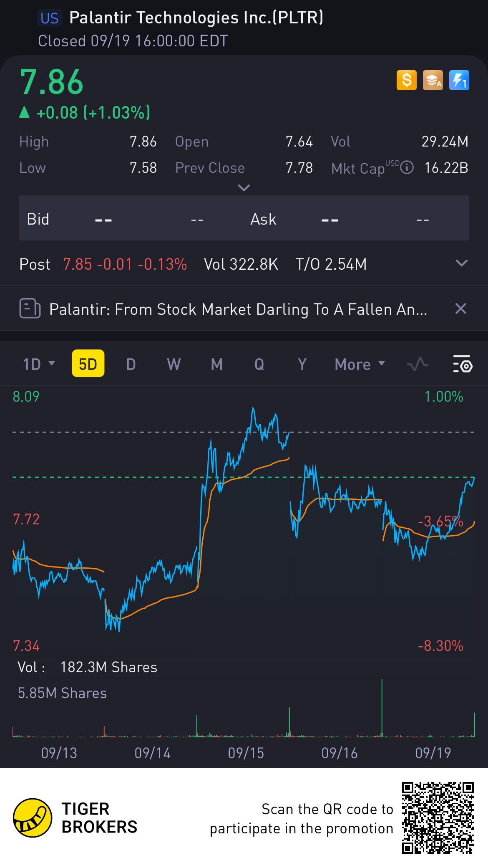Image resolution: width=488 pixels, height=868 pixels.
Task: Tap the stacked layers badge icon
Action: (433, 80)
